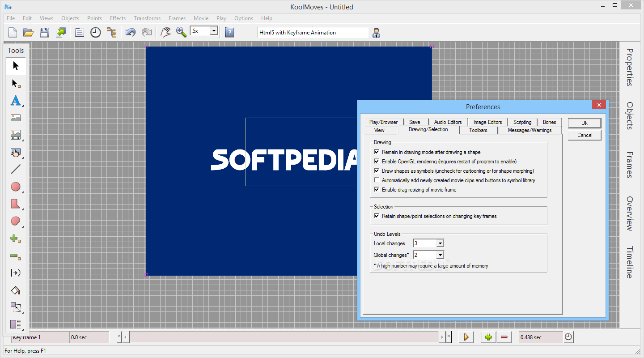Image resolution: width=644 pixels, height=358 pixels.
Task: Open the Help menu
Action: [267, 18]
